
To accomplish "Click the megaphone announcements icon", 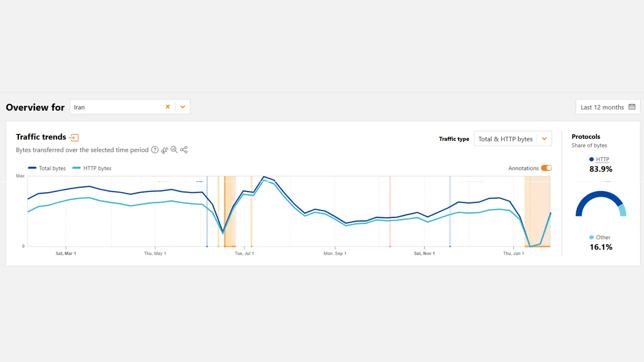I will [x=164, y=150].
